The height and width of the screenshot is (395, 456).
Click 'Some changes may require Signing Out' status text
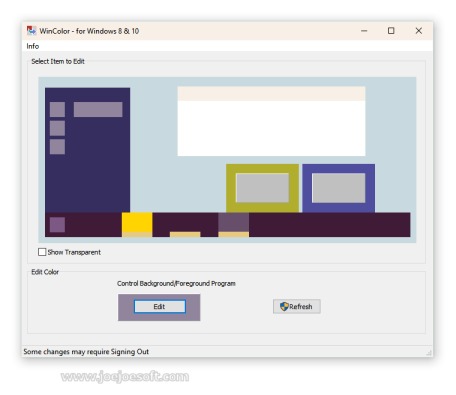click(x=86, y=352)
